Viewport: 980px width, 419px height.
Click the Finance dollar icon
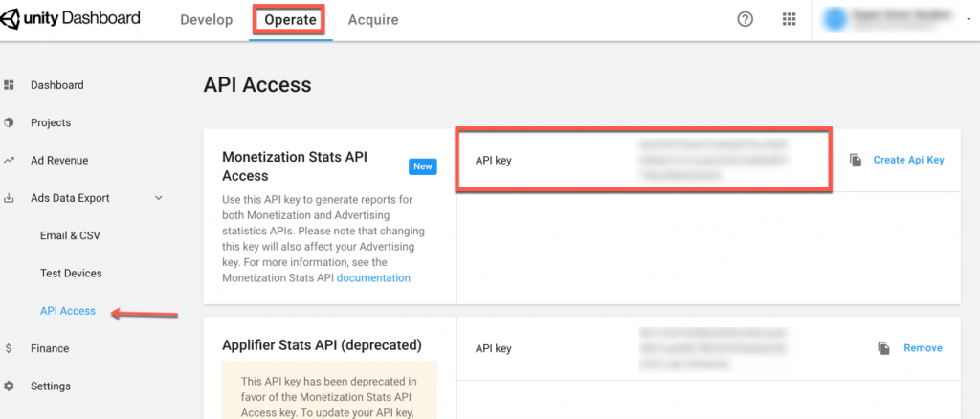pos(9,348)
